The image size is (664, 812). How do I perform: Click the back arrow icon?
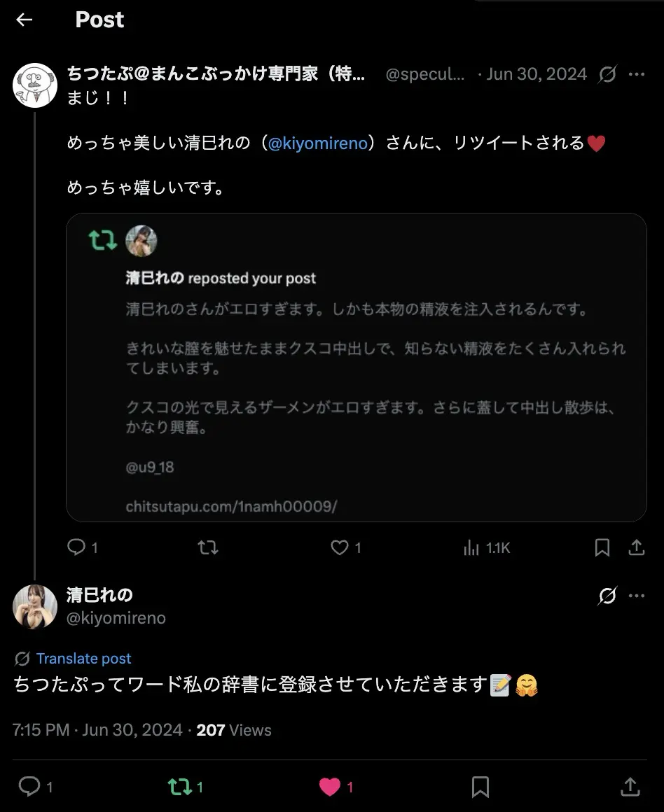25,20
